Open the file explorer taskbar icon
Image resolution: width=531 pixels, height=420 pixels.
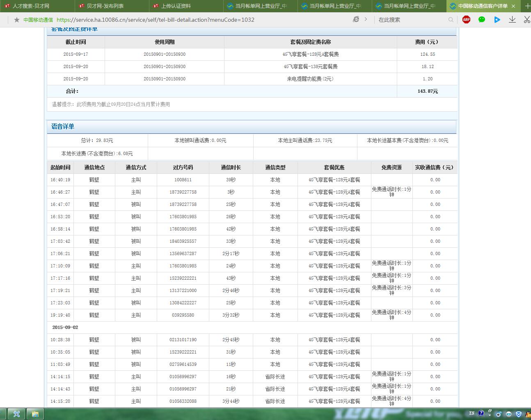[35, 414]
